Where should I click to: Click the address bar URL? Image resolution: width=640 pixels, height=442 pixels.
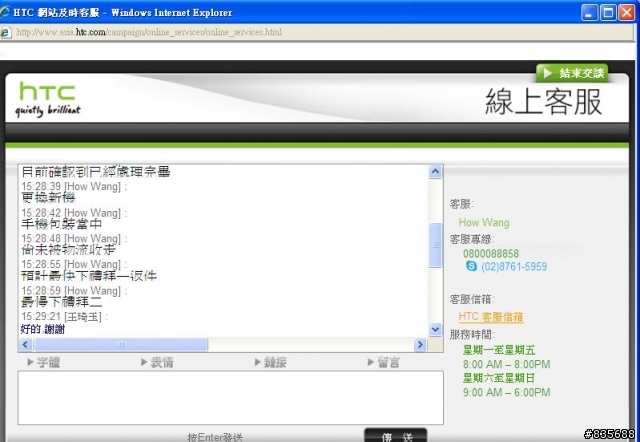(149, 32)
